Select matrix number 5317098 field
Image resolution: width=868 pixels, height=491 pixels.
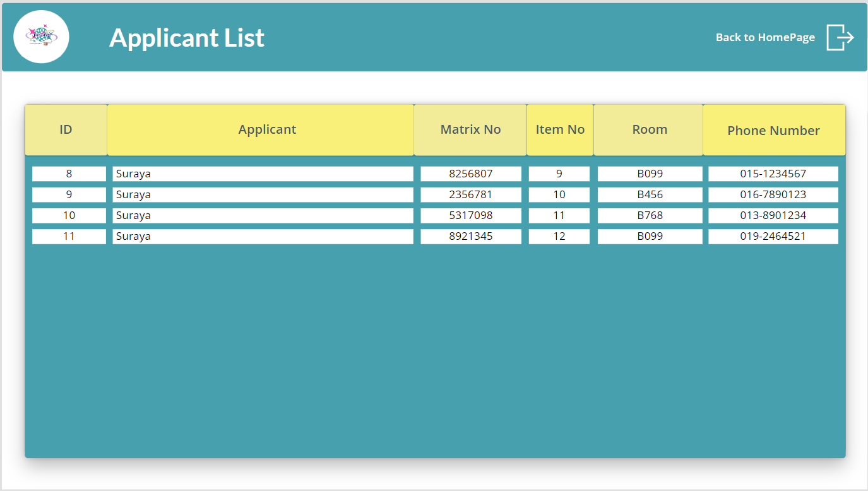471,215
